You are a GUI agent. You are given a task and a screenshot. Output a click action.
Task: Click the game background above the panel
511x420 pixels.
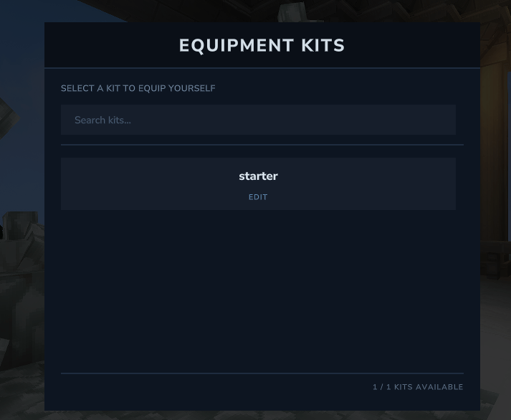pos(258,10)
